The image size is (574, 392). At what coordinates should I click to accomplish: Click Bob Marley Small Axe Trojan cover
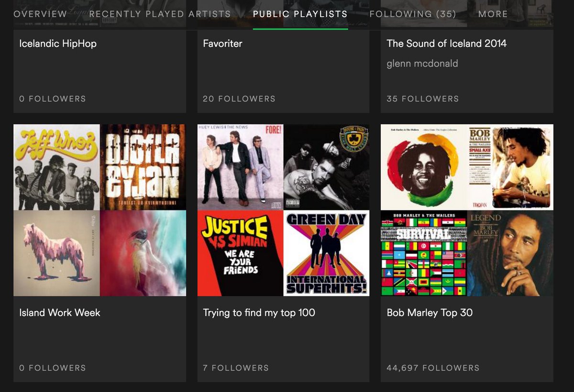[x=510, y=167]
